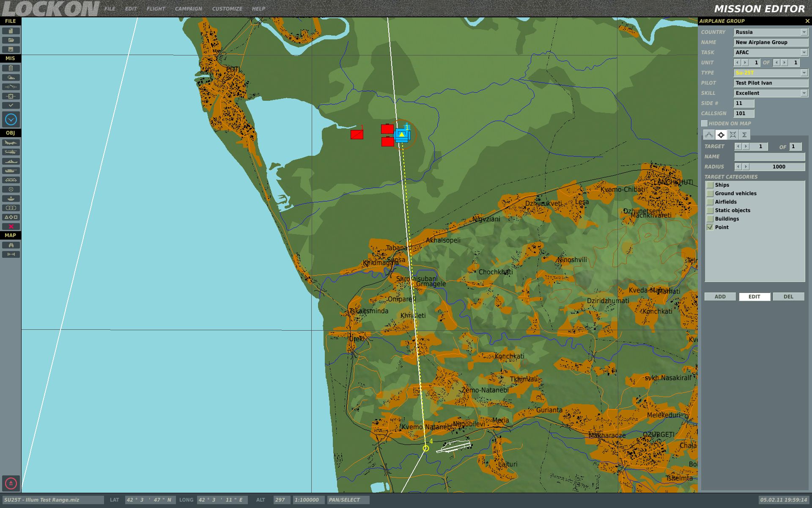This screenshot has width=812, height=508.
Task: Increase the current Unit number
Action: (x=745, y=63)
